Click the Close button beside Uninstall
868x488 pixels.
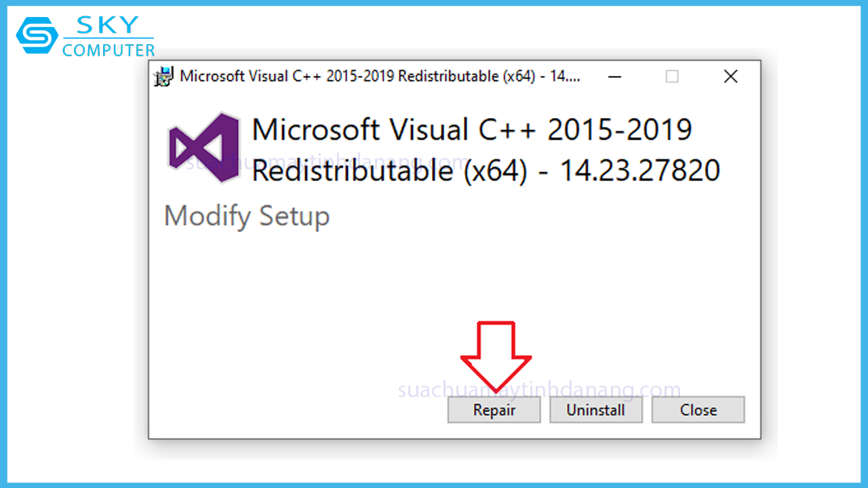698,410
